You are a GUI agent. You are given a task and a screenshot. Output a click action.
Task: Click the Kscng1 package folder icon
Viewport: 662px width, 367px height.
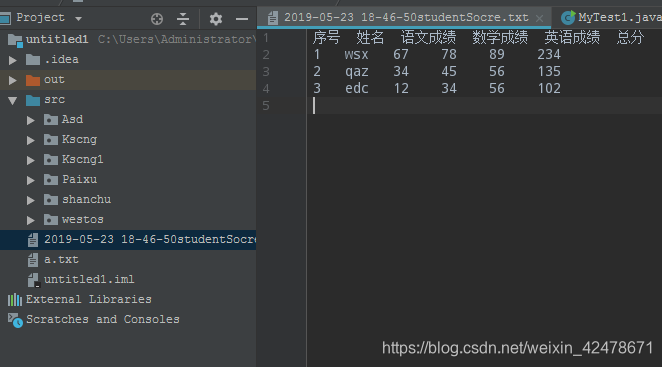tap(51, 160)
